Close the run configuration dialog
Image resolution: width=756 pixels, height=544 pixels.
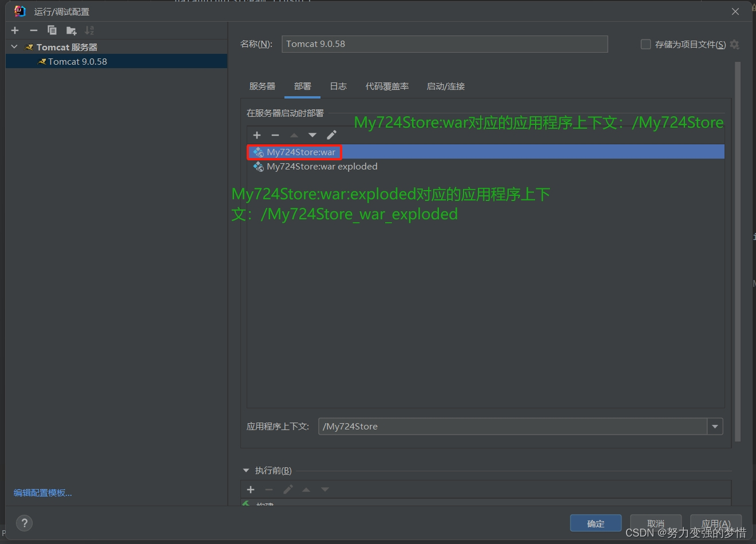pyautogui.click(x=735, y=11)
